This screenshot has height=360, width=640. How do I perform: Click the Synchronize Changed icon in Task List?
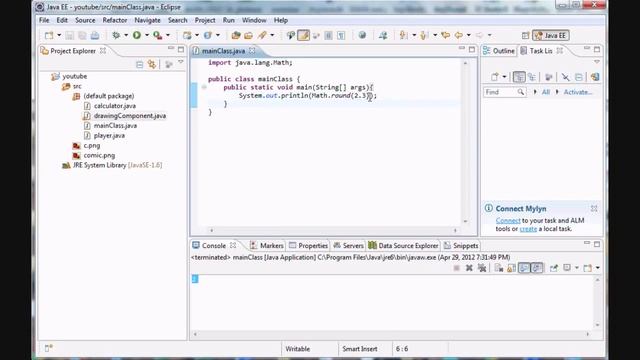595,77
